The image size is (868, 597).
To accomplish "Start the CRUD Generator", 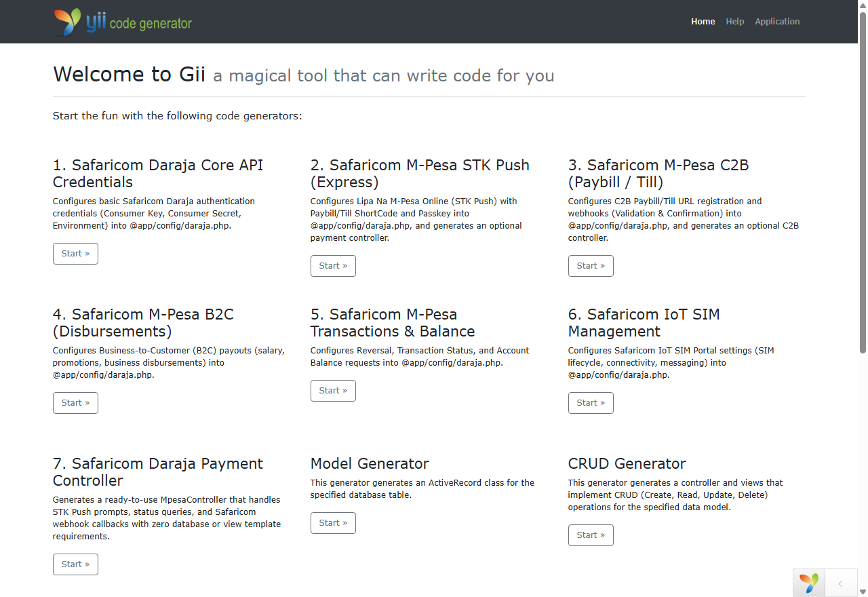I will tap(591, 535).
